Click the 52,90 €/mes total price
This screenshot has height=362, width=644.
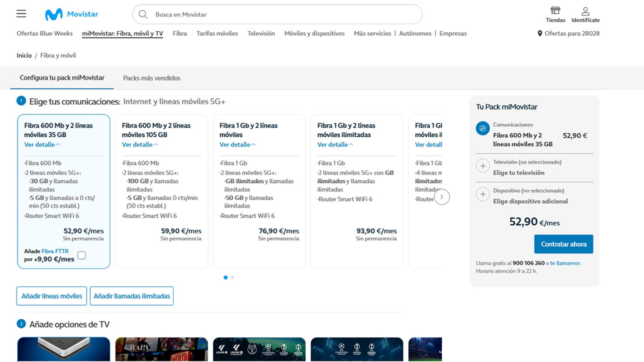(534, 222)
